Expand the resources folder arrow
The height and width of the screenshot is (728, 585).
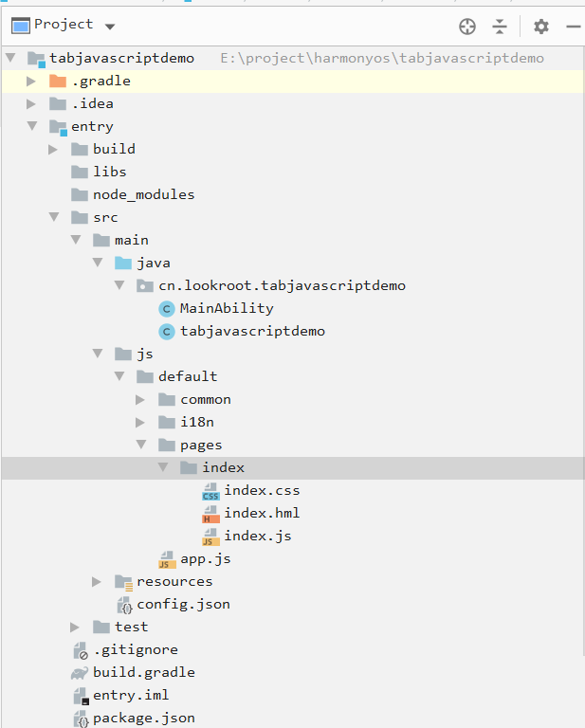coord(98,581)
